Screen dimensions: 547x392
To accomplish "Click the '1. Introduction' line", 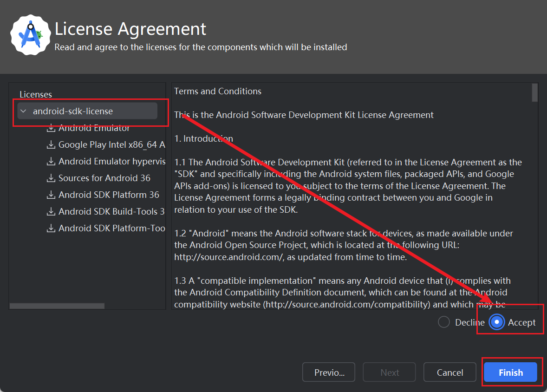I will coord(203,138).
